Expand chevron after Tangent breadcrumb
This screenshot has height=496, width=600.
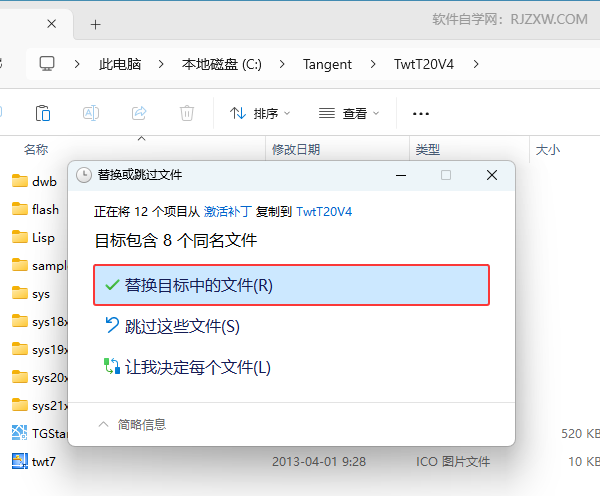pos(373,64)
